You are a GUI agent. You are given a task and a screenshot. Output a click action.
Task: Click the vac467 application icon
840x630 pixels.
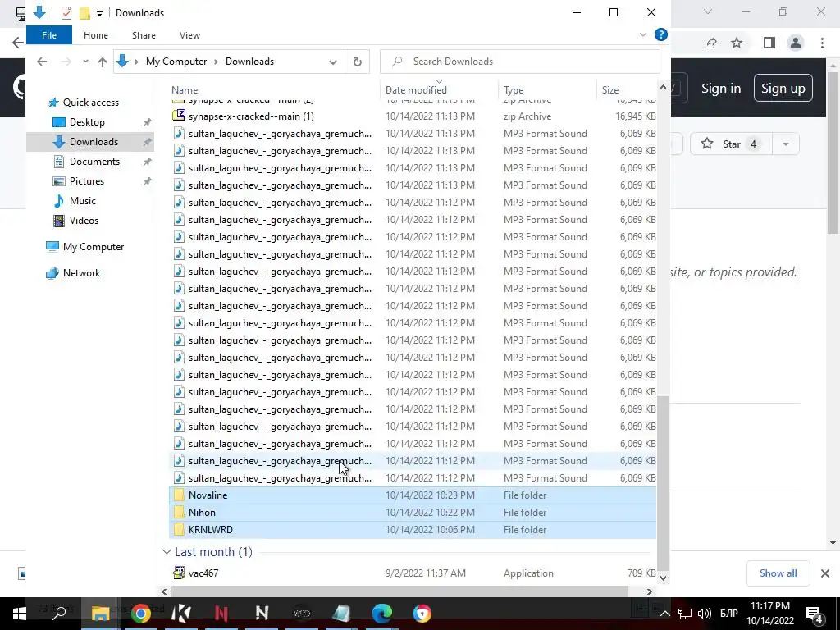tap(179, 573)
